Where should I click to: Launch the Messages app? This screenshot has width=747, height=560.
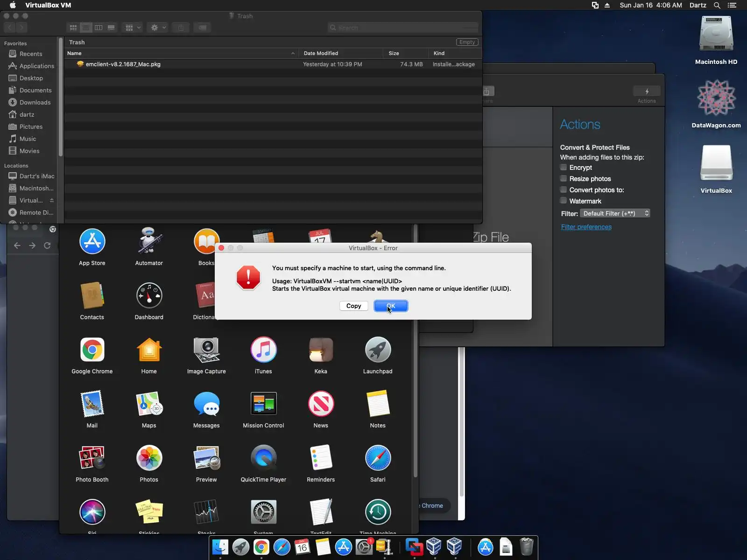coord(206,404)
